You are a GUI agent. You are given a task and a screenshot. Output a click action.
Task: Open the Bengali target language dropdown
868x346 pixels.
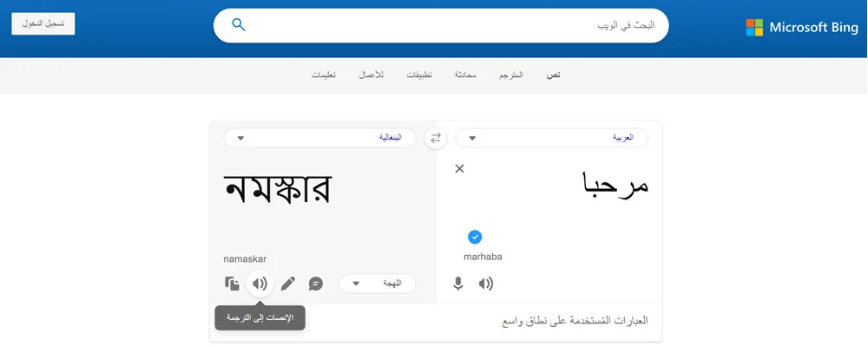319,138
